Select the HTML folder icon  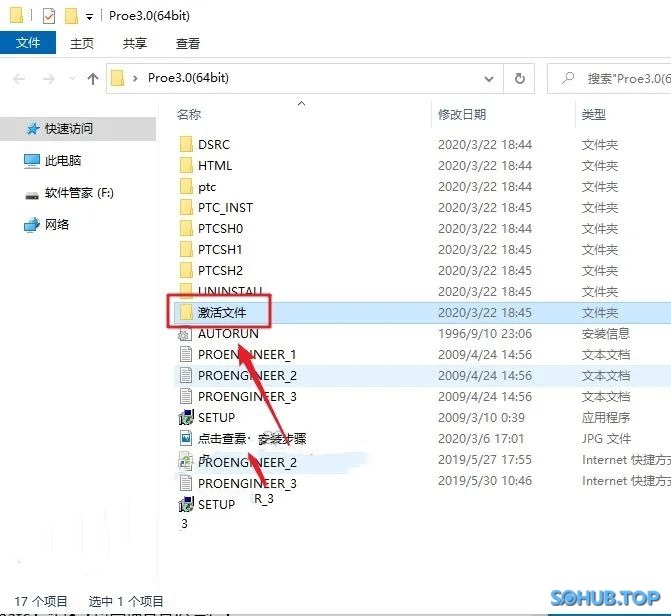click(x=186, y=165)
